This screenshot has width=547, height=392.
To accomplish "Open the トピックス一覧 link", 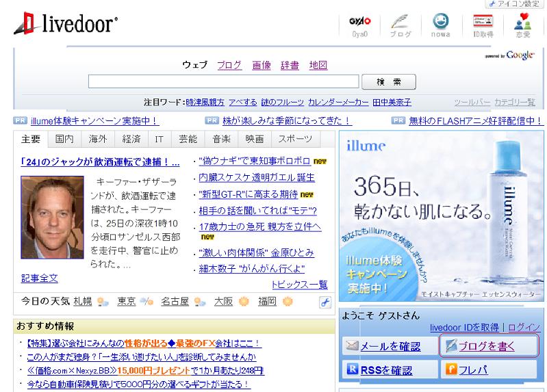I will tap(300, 285).
